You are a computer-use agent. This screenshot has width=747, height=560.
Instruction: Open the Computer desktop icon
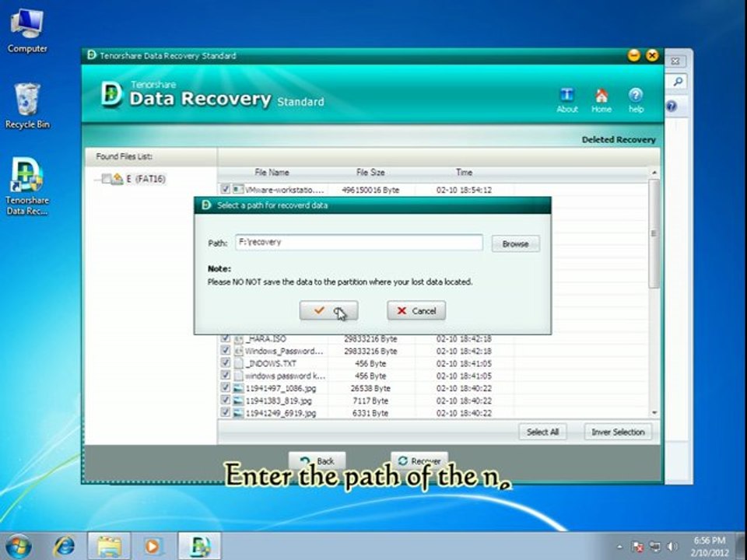click(x=27, y=31)
